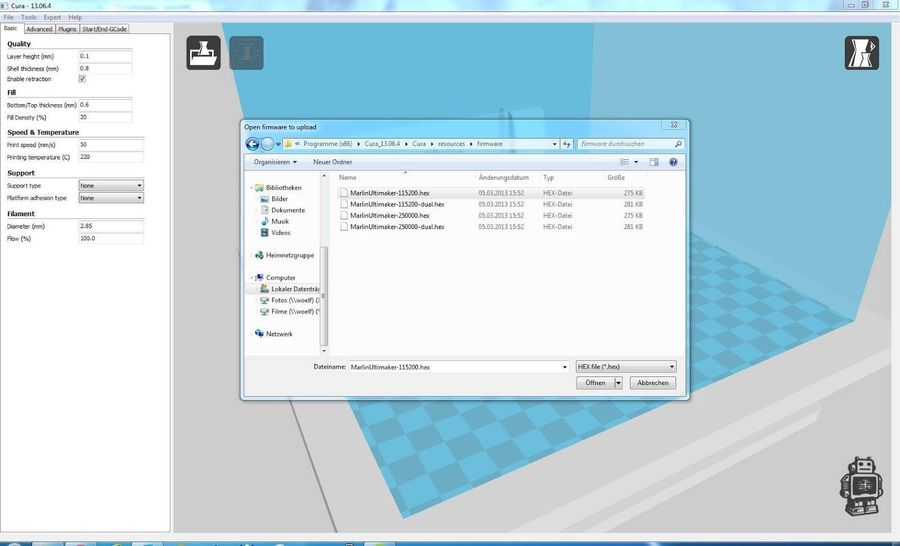Screen dimensions: 900x546
Task: Select file MarlinUltimaker-115200-dual.hex
Action: pos(397,204)
